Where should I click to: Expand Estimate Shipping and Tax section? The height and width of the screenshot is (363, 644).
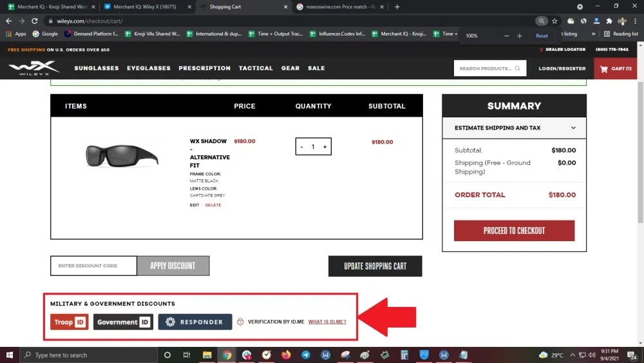coord(514,128)
